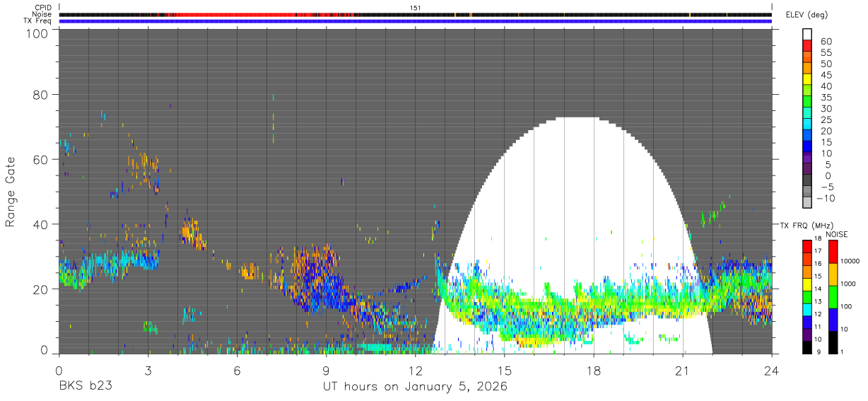Click the TX Freq row label above the plot

click(39, 21)
